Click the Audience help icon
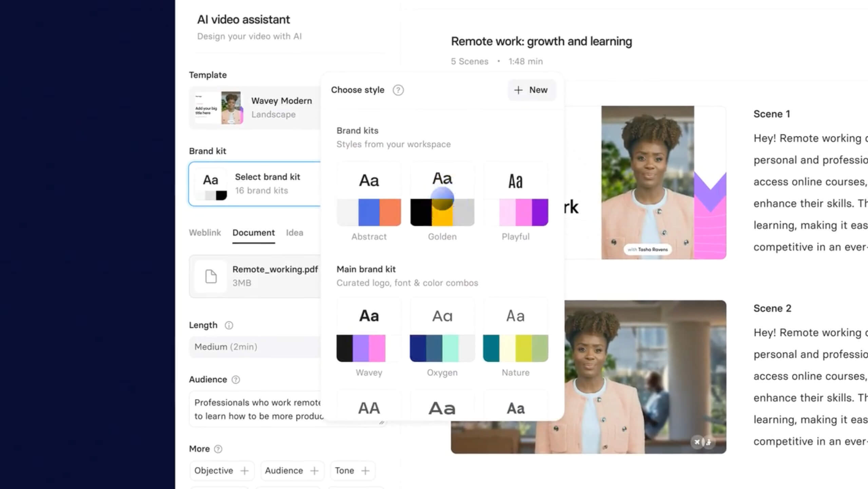This screenshot has height=489, width=868. pyautogui.click(x=235, y=380)
